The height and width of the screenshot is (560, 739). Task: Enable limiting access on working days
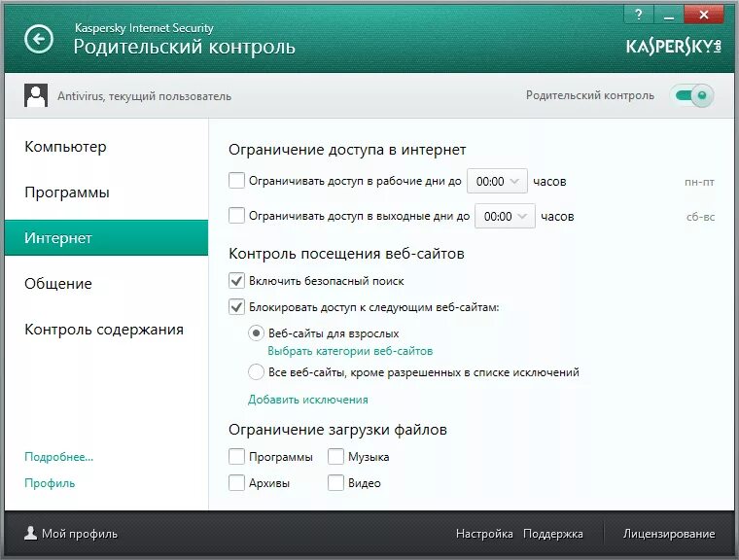point(236,181)
